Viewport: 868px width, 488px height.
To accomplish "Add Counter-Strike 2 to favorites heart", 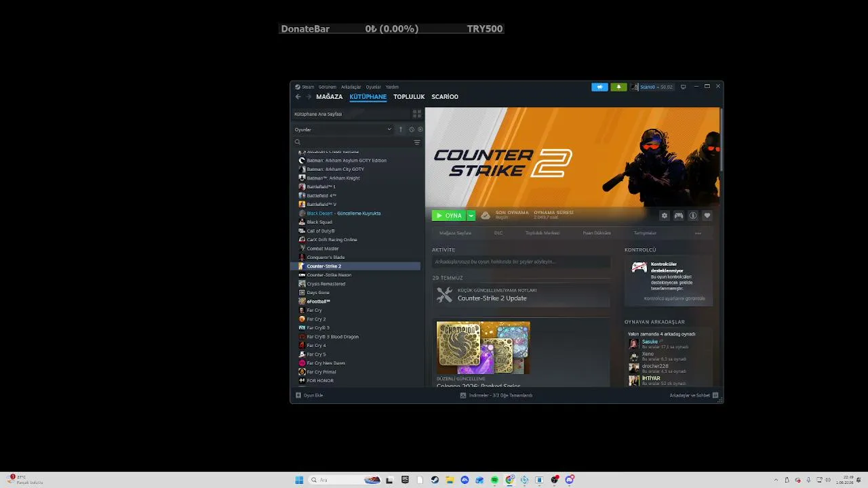I will pyautogui.click(x=707, y=216).
